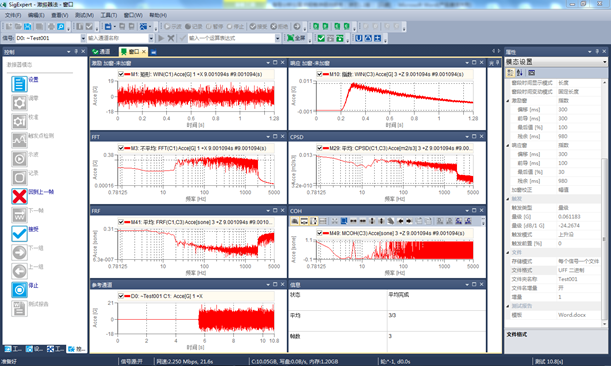
Task: Collapse the 响应窗 property group
Action: 508,145
